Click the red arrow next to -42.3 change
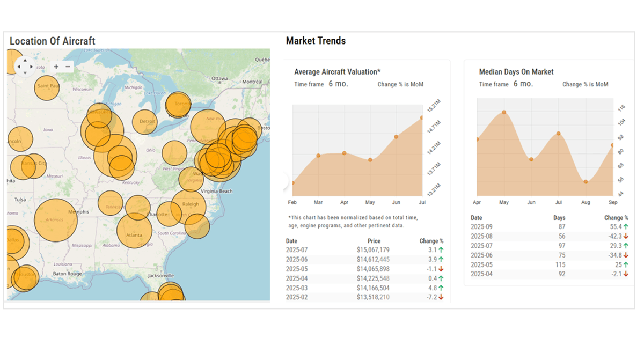Screen dimensions: 644x338 pos(626,235)
